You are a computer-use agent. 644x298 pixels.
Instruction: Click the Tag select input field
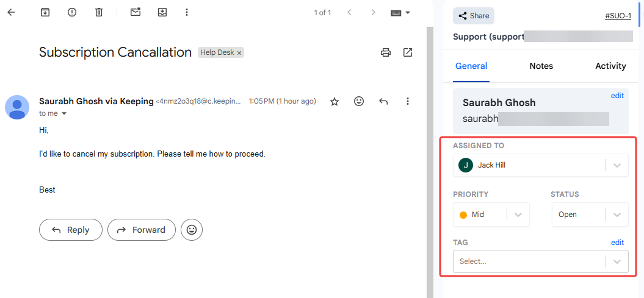[x=529, y=261]
